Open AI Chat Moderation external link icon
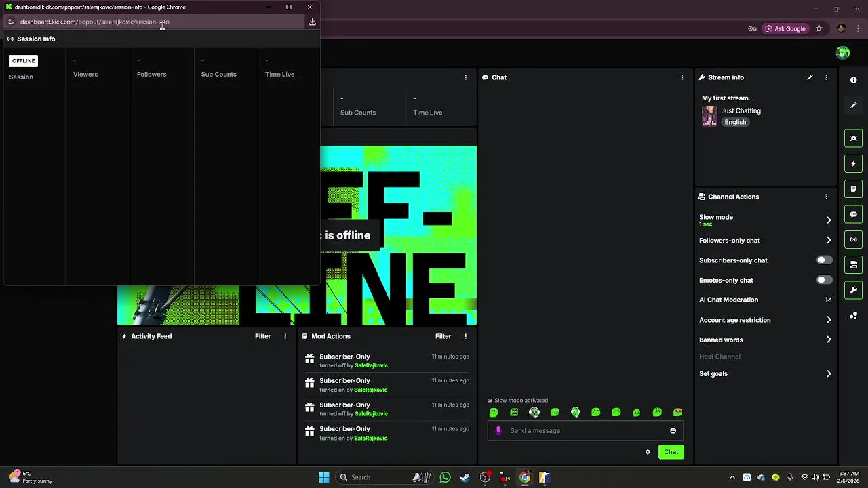The height and width of the screenshot is (488, 868). (x=829, y=300)
